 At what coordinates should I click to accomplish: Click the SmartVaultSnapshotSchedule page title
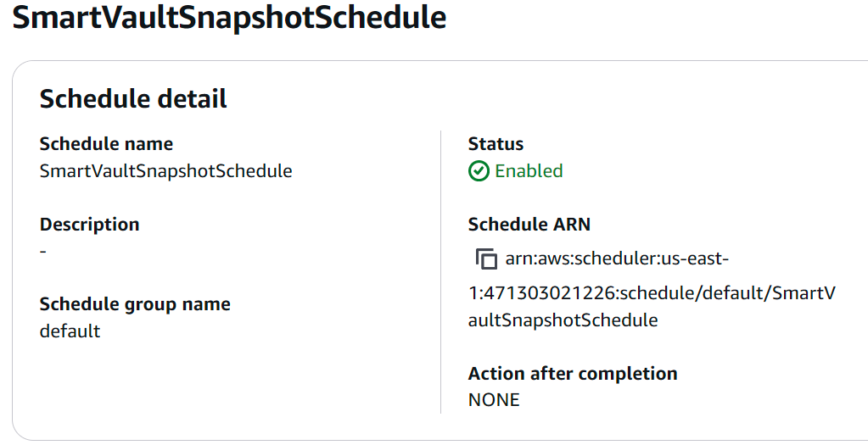(x=229, y=19)
